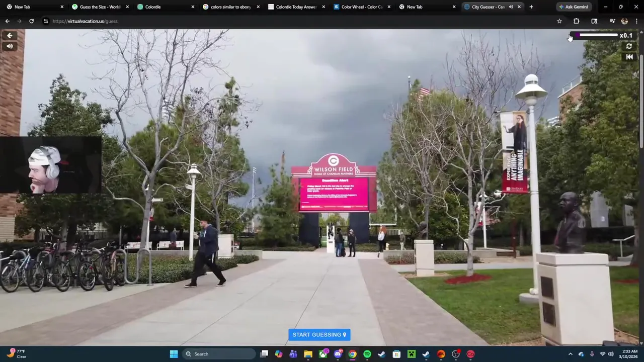Open Microsoft Teams taskbar icon
Image resolution: width=644 pixels, height=362 pixels.
click(x=293, y=354)
